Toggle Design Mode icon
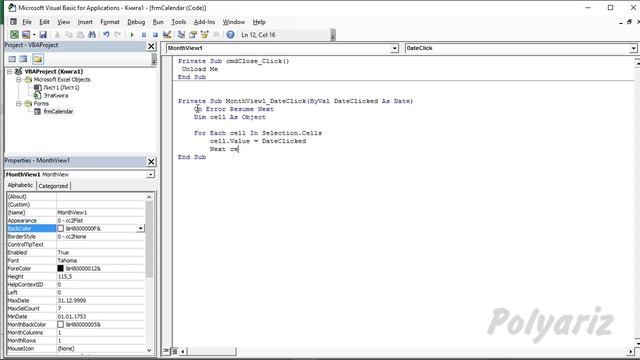This screenshot has width=640, height=360. 167,35
